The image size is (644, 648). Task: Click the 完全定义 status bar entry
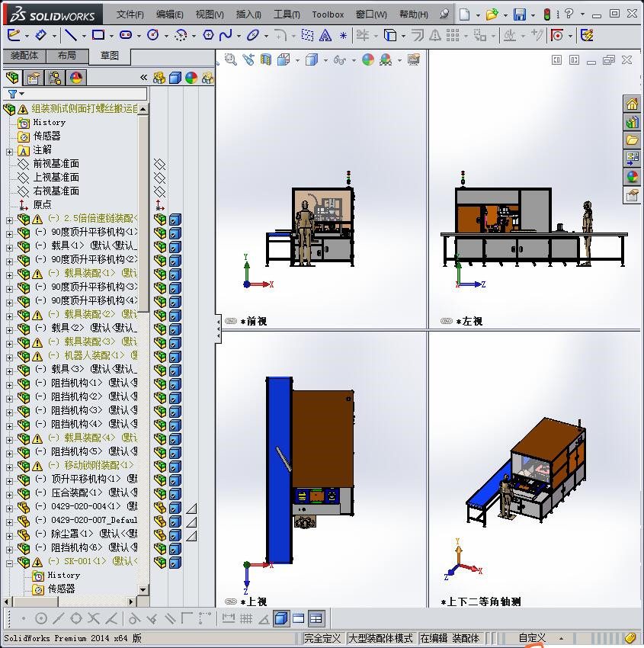tap(322, 639)
